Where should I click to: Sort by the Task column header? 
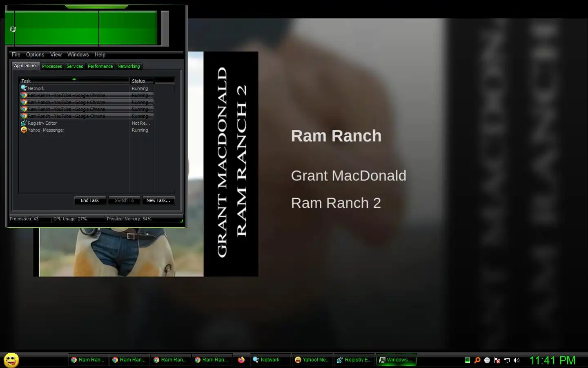74,81
